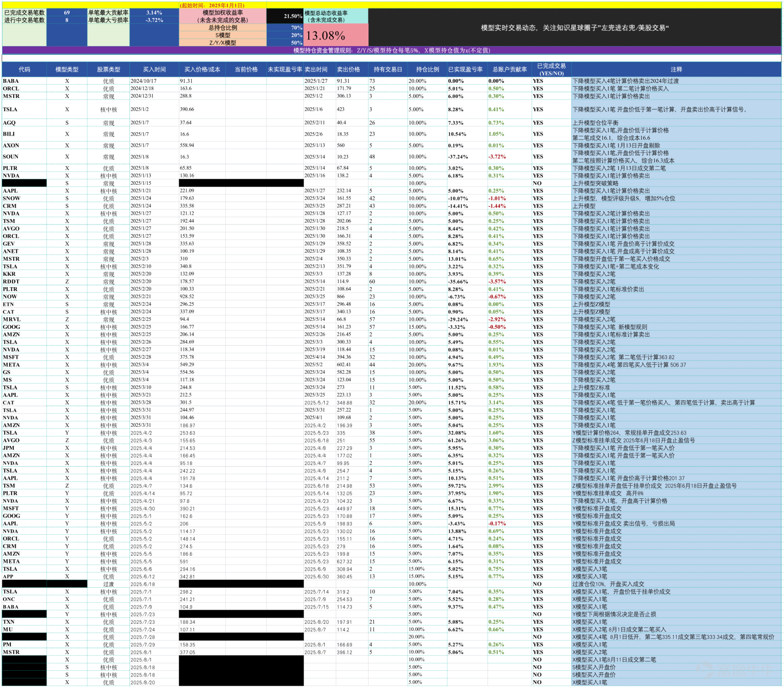Click the 代码 column header
Image resolution: width=784 pixels, height=688 pixels.
tap(24, 70)
